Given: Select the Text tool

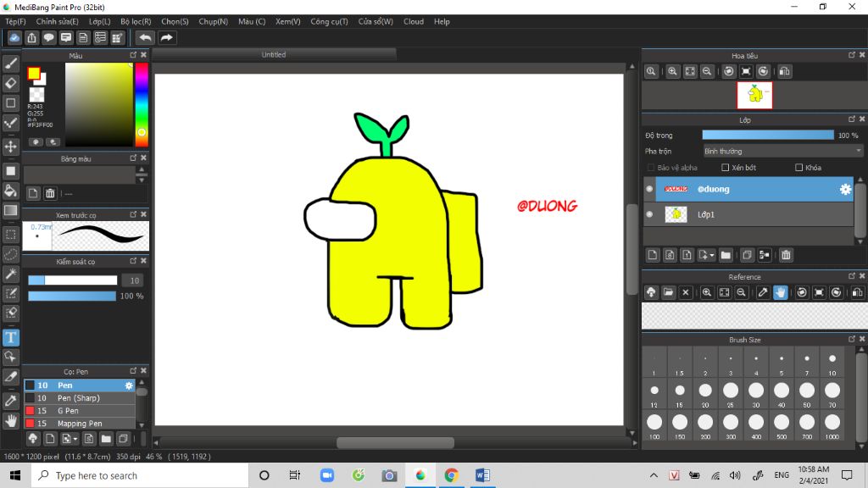Looking at the screenshot, I should click(x=10, y=337).
